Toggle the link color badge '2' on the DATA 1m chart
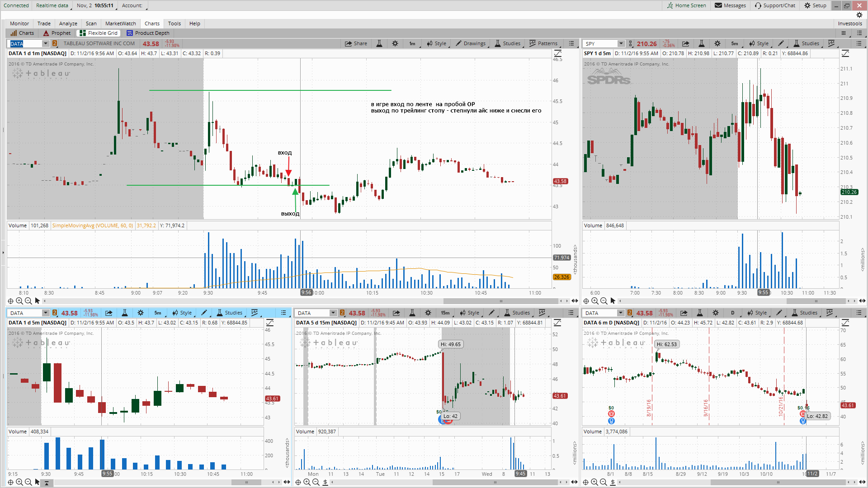Image resolution: width=868 pixels, height=488 pixels. point(54,43)
